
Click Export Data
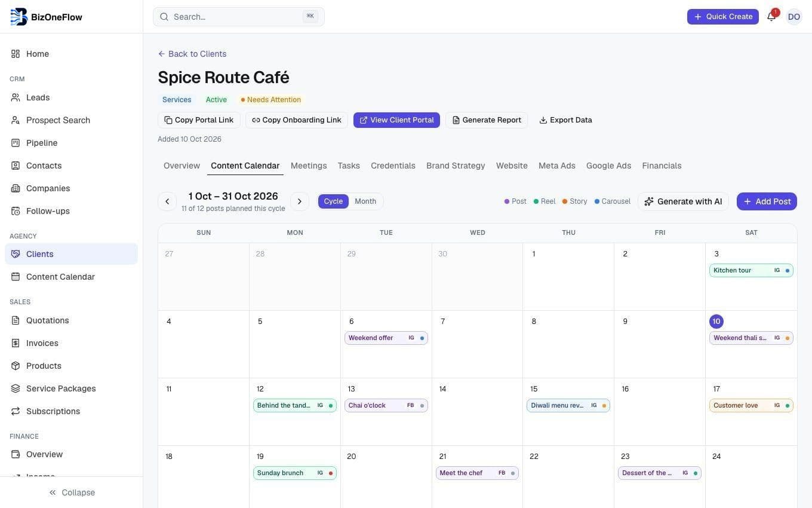click(565, 120)
